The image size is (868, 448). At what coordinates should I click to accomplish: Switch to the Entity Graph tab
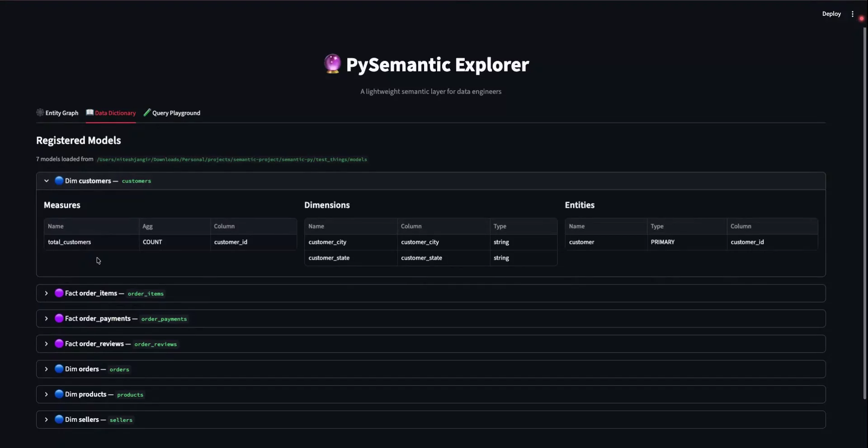pos(57,113)
